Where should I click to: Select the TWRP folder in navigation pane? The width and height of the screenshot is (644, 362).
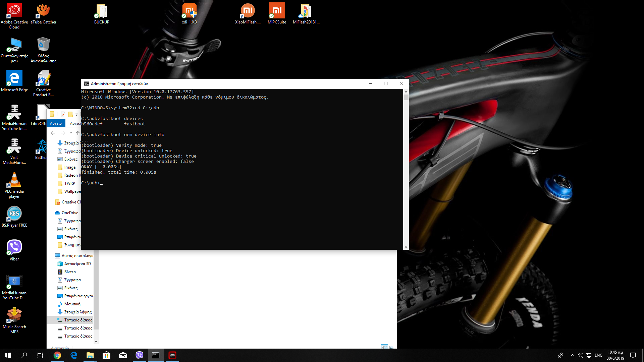tap(69, 183)
